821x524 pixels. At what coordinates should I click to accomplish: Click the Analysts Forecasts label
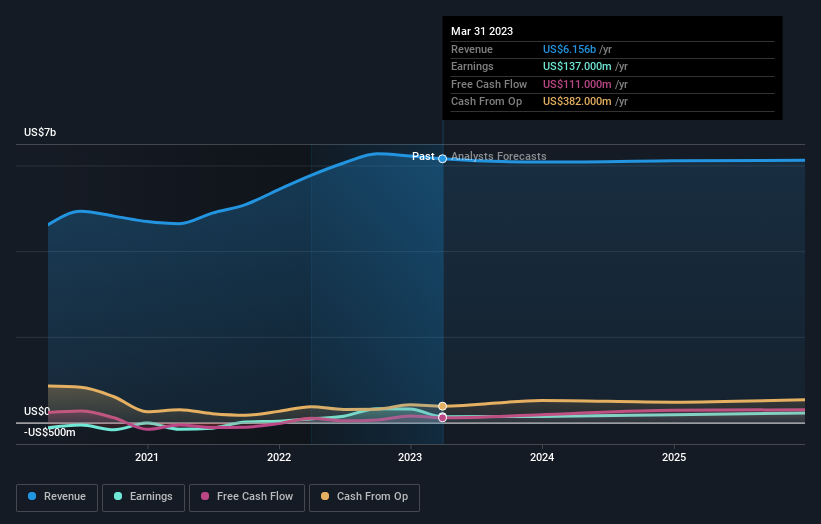pos(498,156)
